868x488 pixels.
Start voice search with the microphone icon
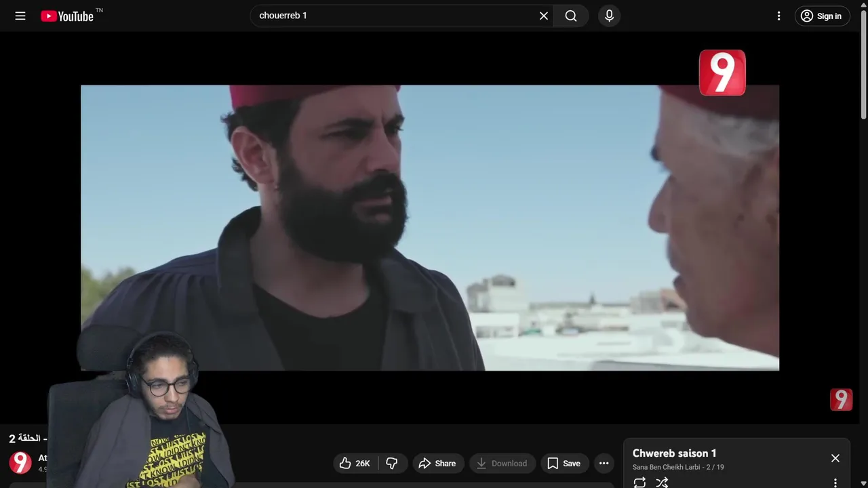[609, 16]
